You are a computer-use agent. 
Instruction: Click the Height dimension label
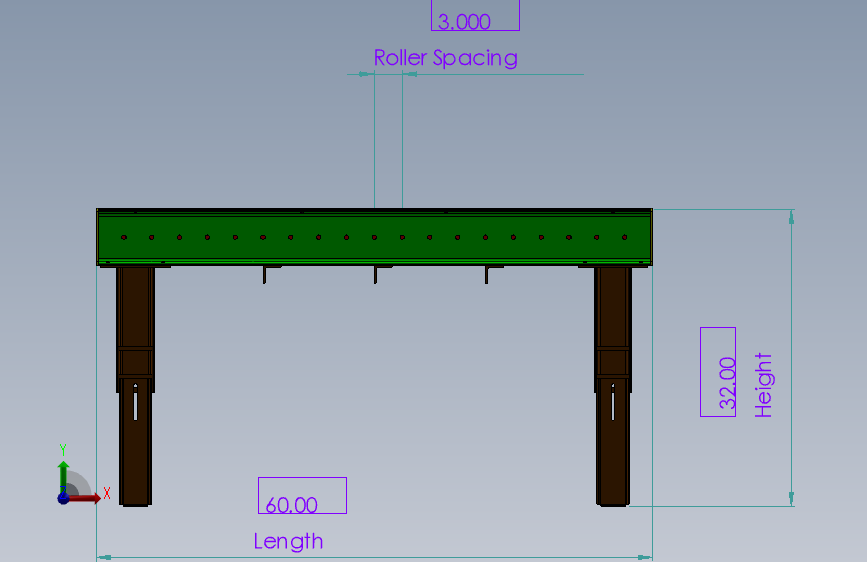click(763, 385)
